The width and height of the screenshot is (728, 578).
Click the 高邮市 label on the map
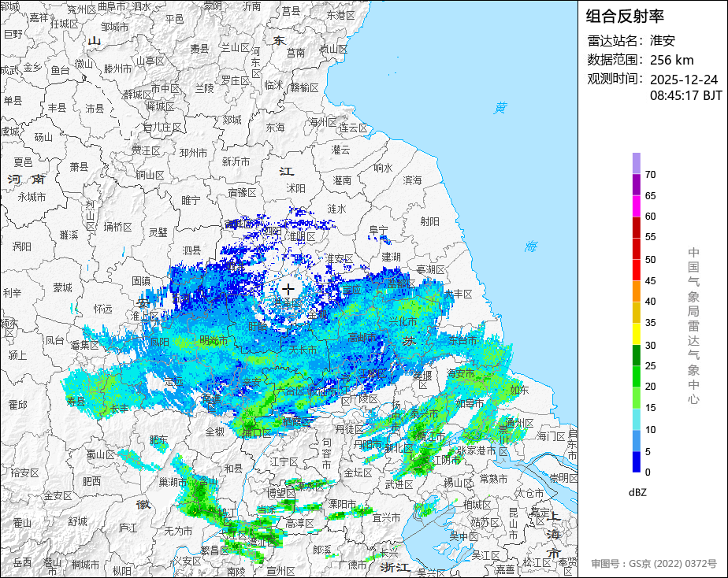[362, 337]
